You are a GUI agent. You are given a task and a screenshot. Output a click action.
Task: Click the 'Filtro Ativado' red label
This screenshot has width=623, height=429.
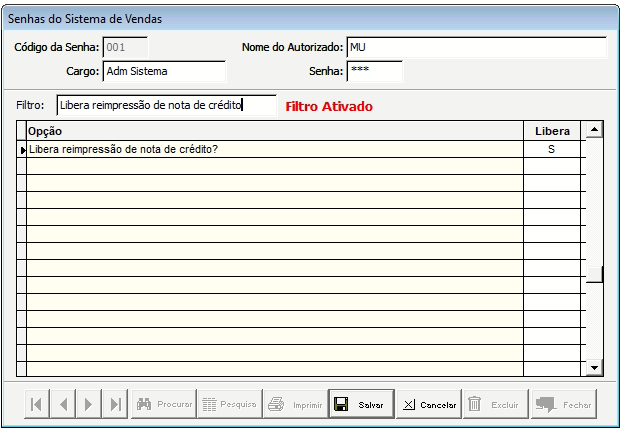pyautogui.click(x=329, y=106)
